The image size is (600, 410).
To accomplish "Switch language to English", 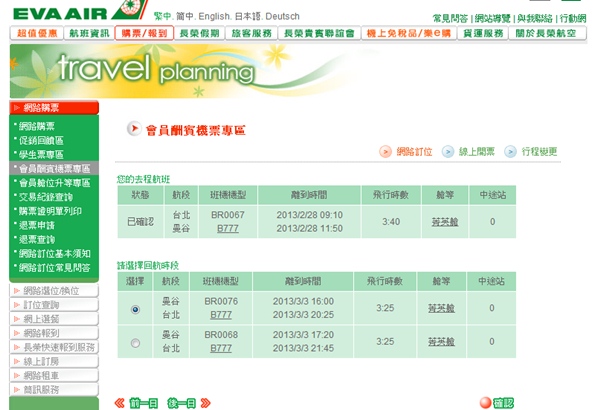I will [214, 16].
